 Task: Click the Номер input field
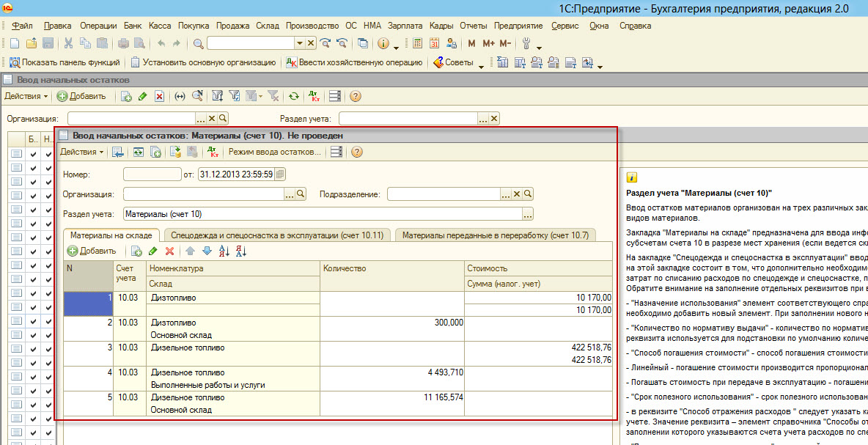152,174
